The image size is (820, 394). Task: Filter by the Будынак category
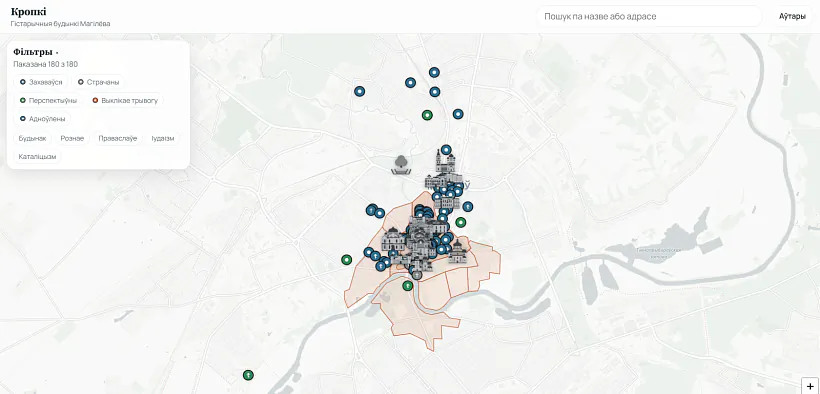point(32,139)
